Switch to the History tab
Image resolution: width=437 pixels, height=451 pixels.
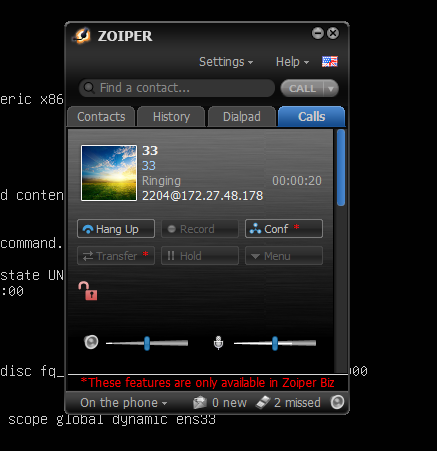(x=171, y=117)
